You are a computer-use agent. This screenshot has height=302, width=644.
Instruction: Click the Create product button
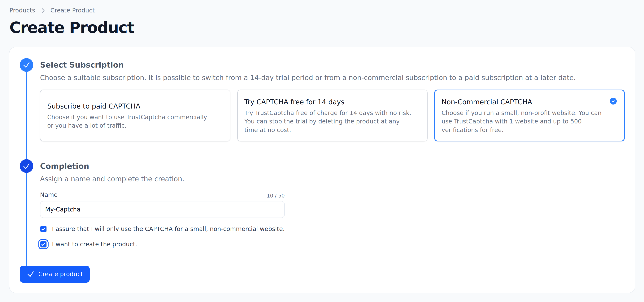pos(55,274)
